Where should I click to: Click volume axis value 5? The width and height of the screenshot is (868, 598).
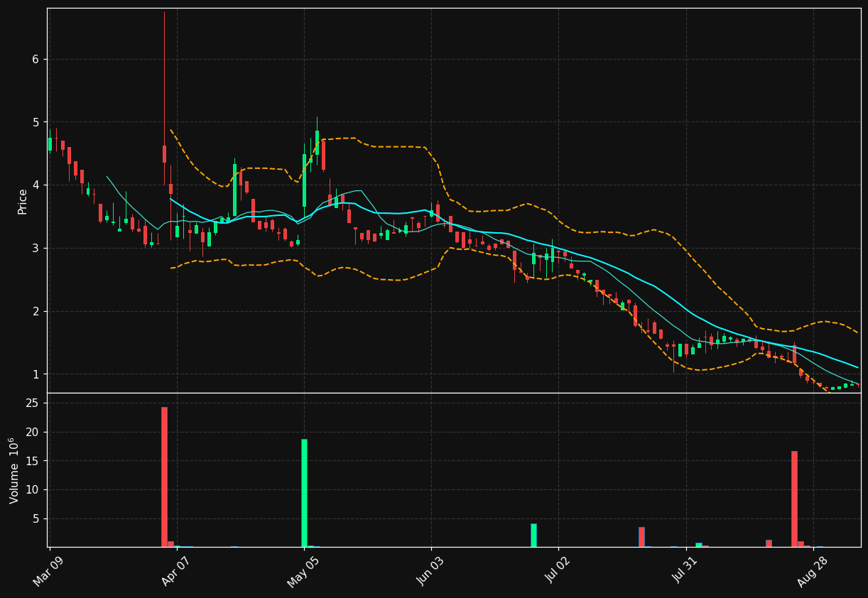[x=35, y=519]
